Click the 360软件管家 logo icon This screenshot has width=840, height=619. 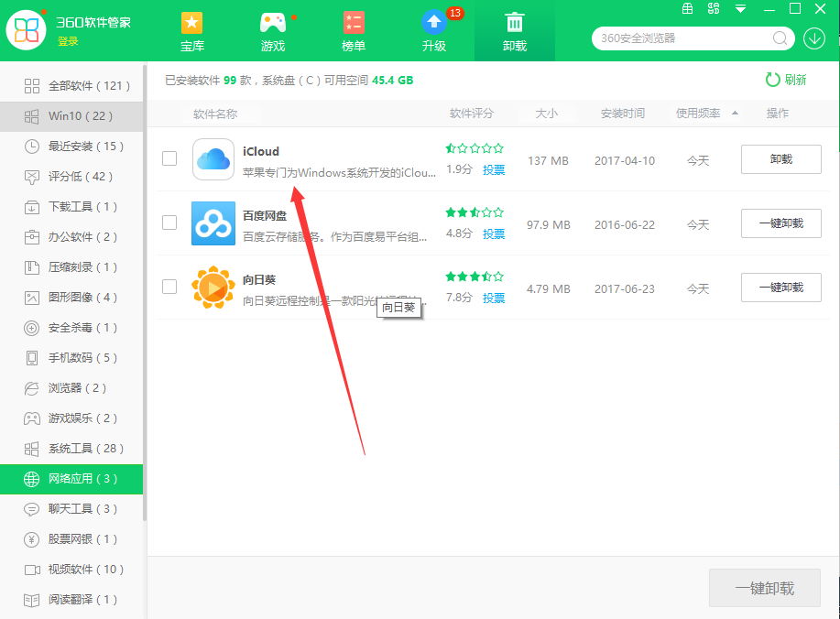click(25, 29)
